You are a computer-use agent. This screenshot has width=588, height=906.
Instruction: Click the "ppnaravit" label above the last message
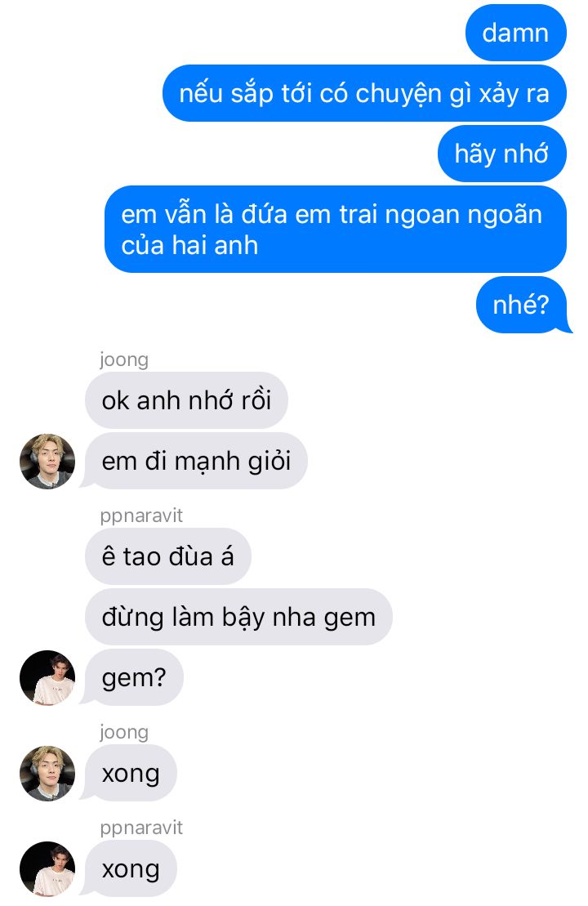coord(141,828)
